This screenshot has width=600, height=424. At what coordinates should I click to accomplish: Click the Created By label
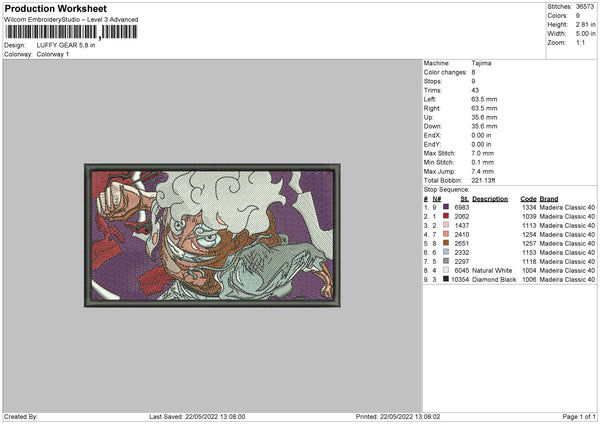coord(21,416)
